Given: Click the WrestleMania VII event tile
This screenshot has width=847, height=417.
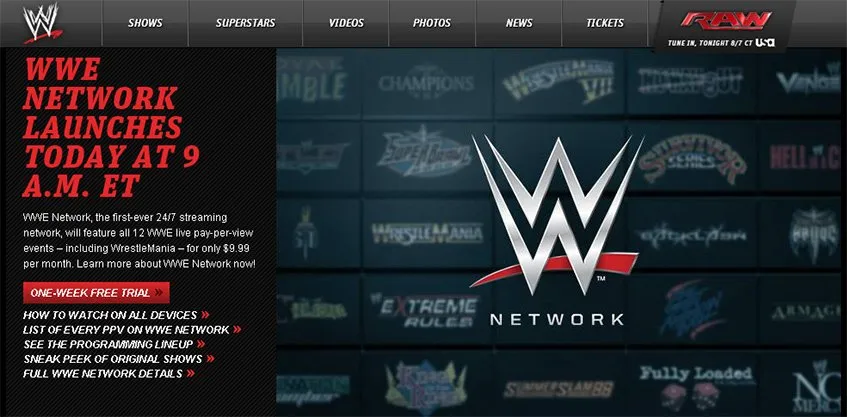Looking at the screenshot, I should (x=559, y=82).
